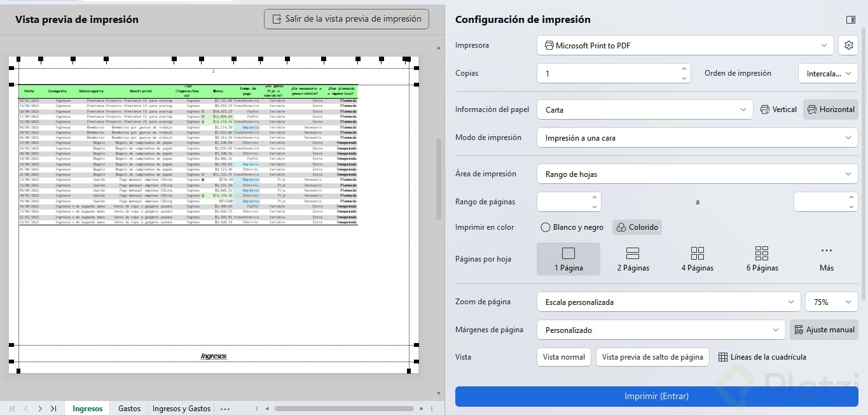Go to first sheet tab arrow

point(12,409)
